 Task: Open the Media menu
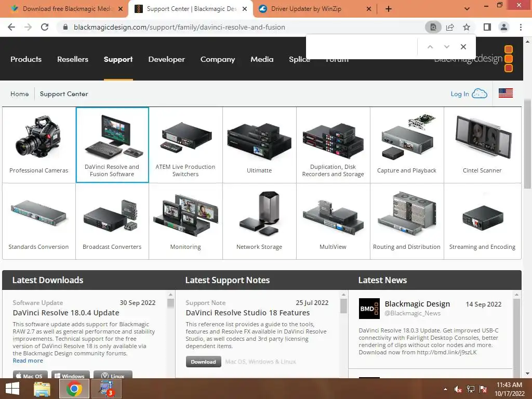coord(262,59)
